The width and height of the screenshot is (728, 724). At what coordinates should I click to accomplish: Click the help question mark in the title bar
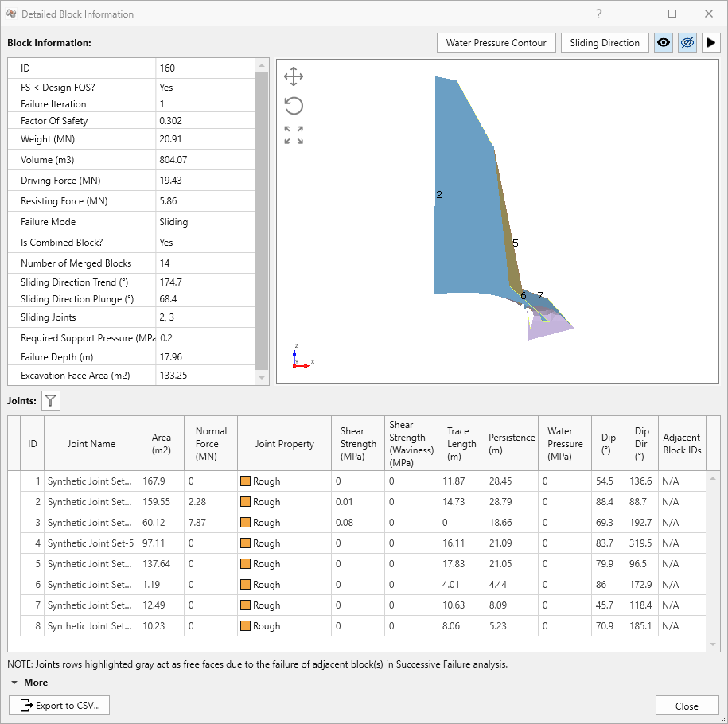coord(599,14)
